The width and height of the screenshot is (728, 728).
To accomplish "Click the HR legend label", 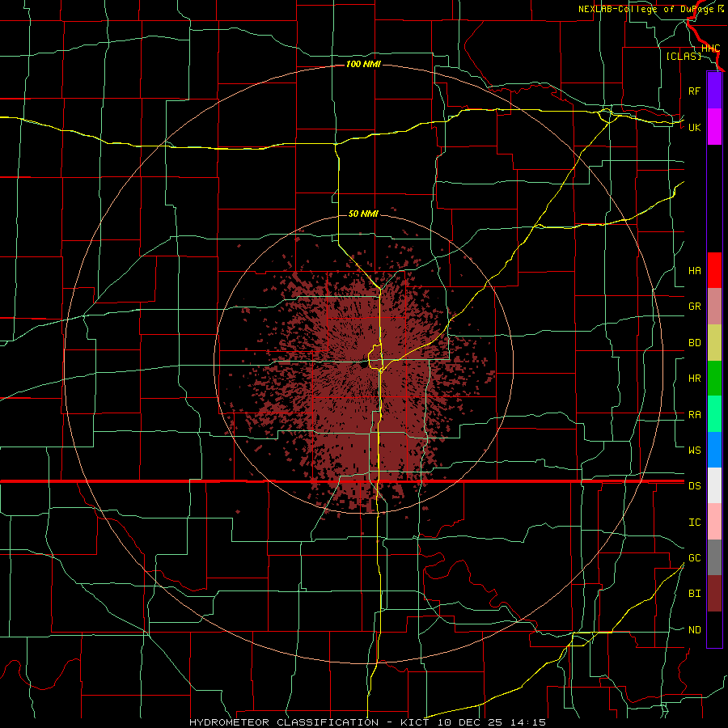I will [x=694, y=379].
